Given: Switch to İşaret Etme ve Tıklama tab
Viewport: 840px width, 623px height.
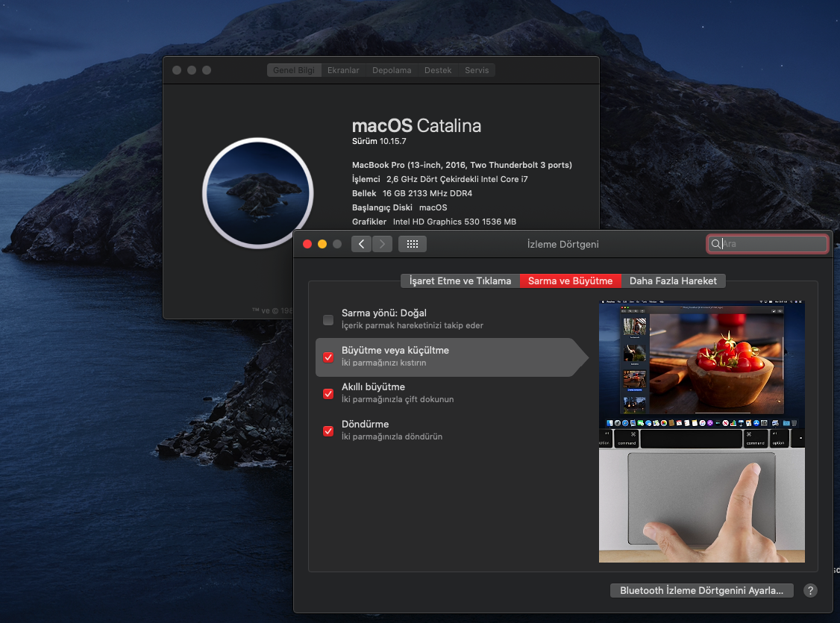Looking at the screenshot, I should tap(460, 281).
